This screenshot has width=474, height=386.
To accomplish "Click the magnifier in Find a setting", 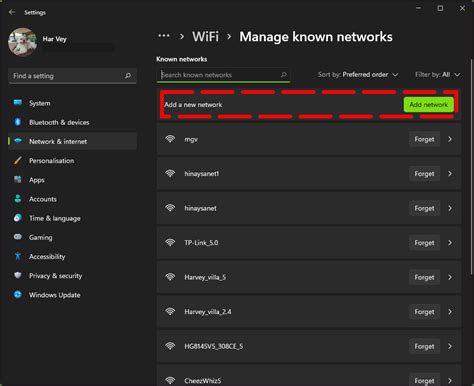I will point(128,76).
